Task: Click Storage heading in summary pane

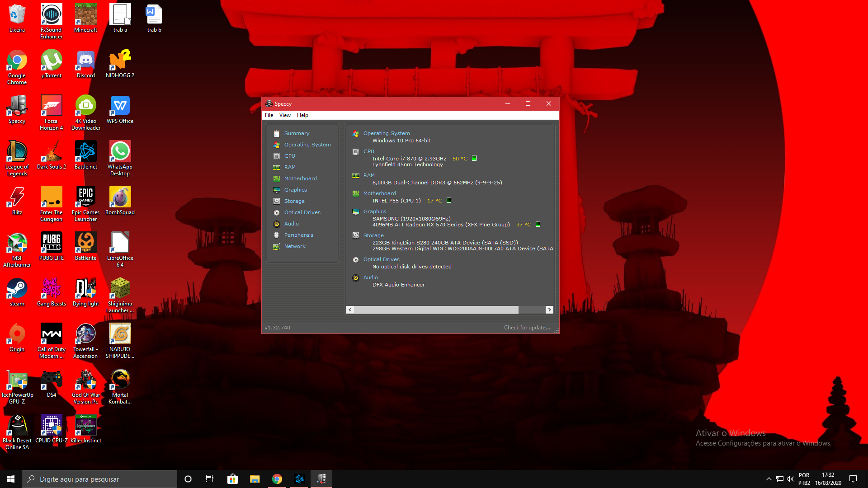Action: (373, 235)
